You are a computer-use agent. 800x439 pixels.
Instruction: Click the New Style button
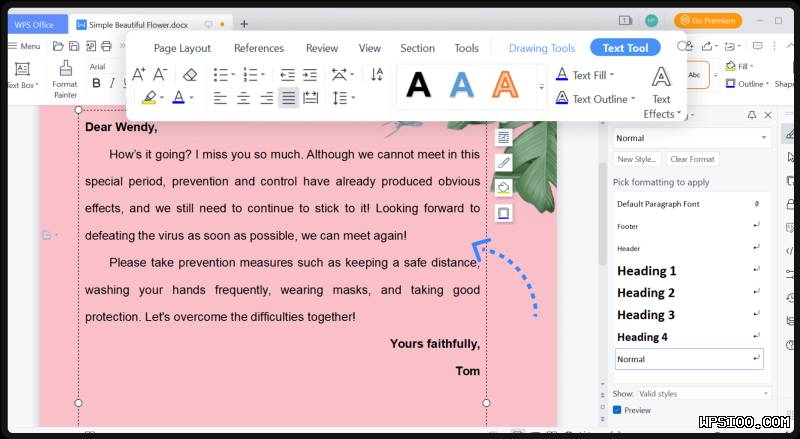(x=637, y=159)
